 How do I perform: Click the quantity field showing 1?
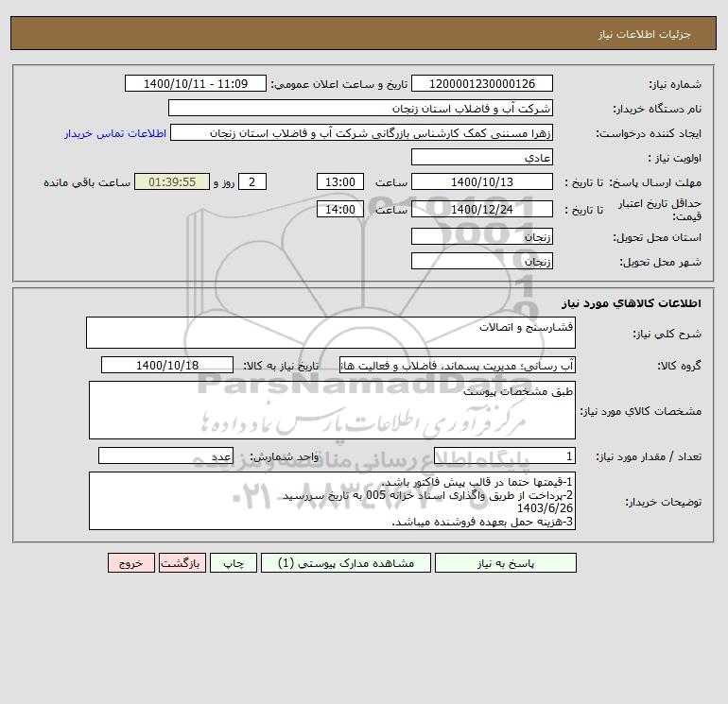coord(505,455)
